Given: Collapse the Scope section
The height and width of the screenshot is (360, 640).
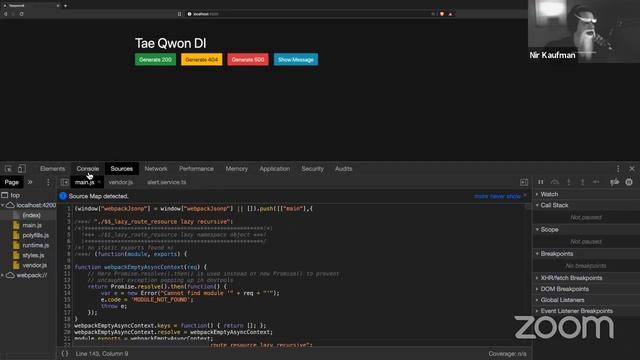Looking at the screenshot, I should point(586,229).
